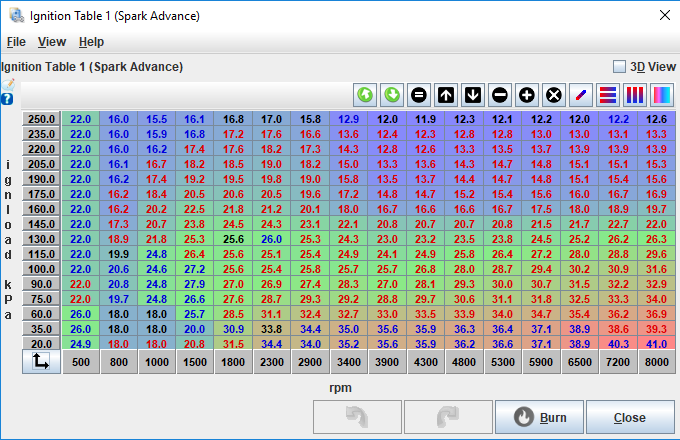Click the blue help question mark icon
This screenshot has width=680, height=440.
pos(7,99)
